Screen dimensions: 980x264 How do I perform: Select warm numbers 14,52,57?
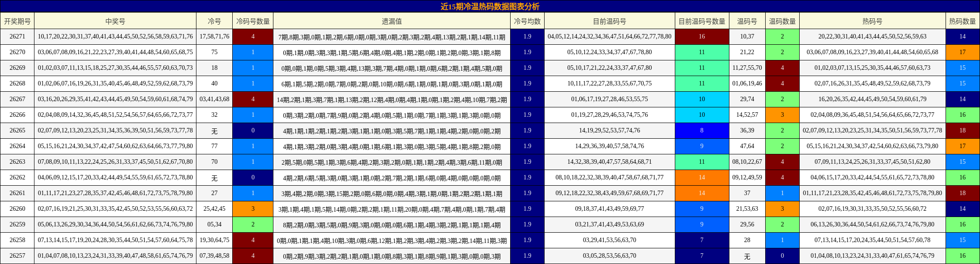point(747,115)
